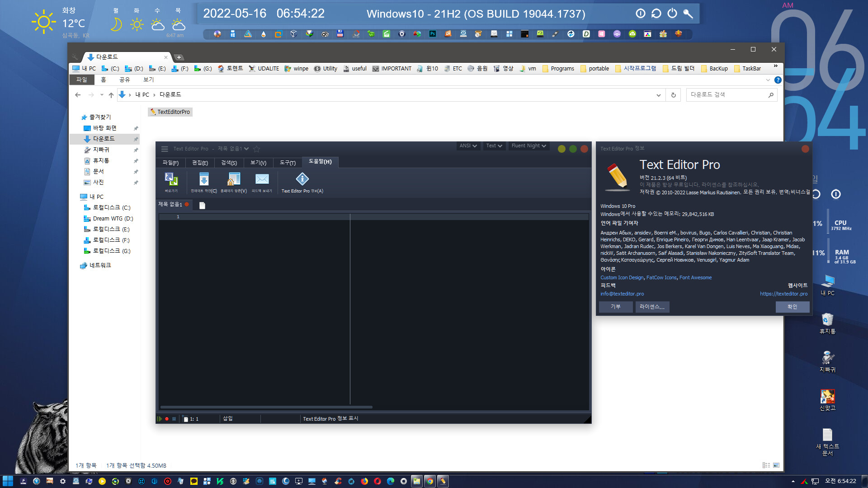Open the 보기(V) tab in Text Editor Pro
This screenshot has width=868, height=488.
tap(258, 163)
